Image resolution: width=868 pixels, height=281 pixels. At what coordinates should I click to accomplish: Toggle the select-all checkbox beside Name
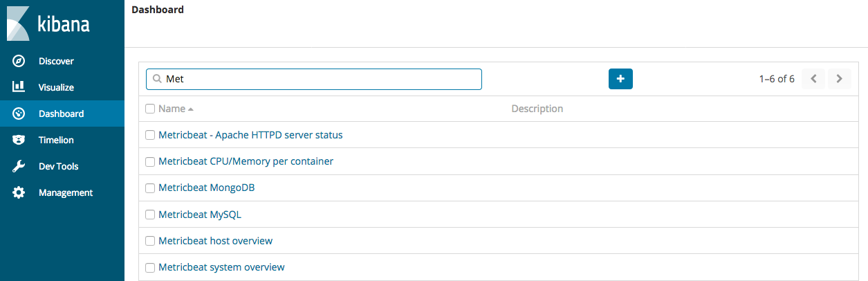pos(150,109)
